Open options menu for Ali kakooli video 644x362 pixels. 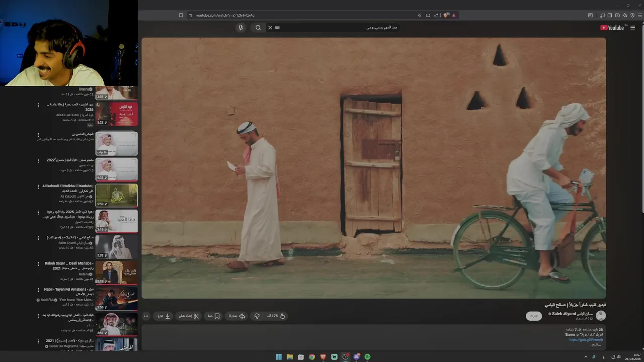point(38,186)
